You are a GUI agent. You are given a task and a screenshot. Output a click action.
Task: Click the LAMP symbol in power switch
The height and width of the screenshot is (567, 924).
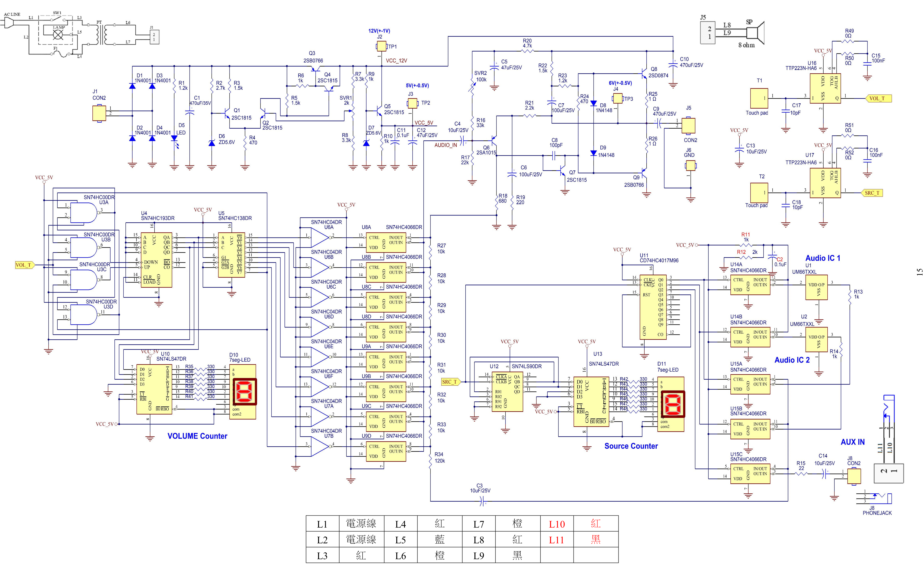pyautogui.click(x=58, y=34)
